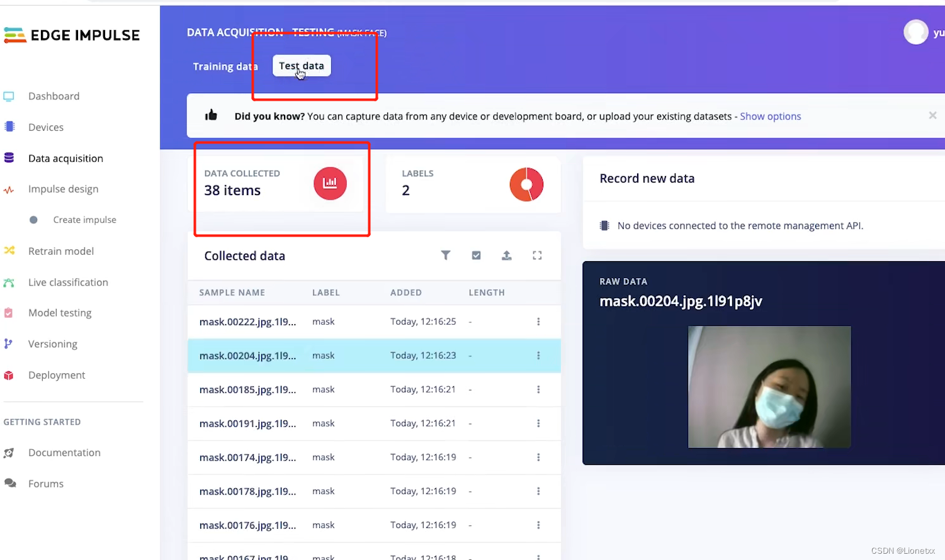Image resolution: width=945 pixels, height=560 pixels.
Task: Click the Model testing clipboard icon
Action: [x=9, y=313]
